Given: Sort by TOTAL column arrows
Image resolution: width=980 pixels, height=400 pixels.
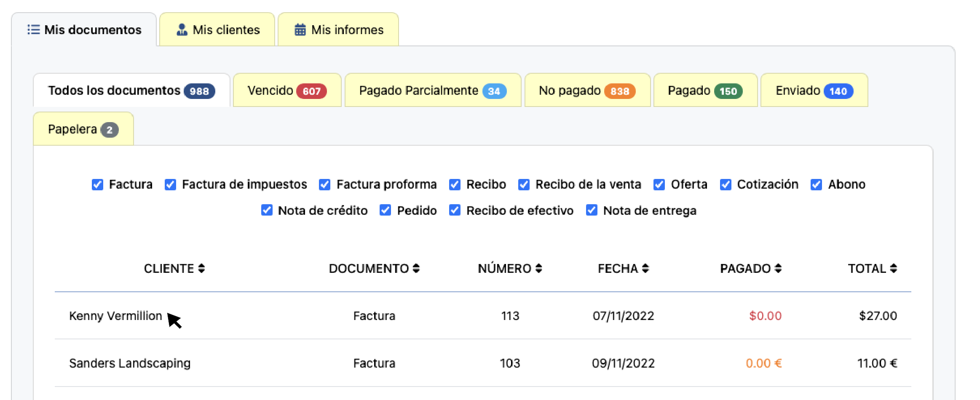Looking at the screenshot, I should click(894, 268).
